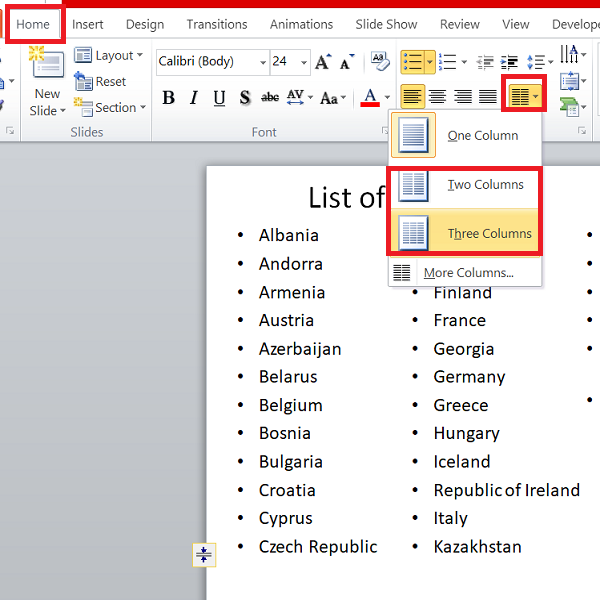
Task: Switch to the Design tab
Action: click(145, 24)
